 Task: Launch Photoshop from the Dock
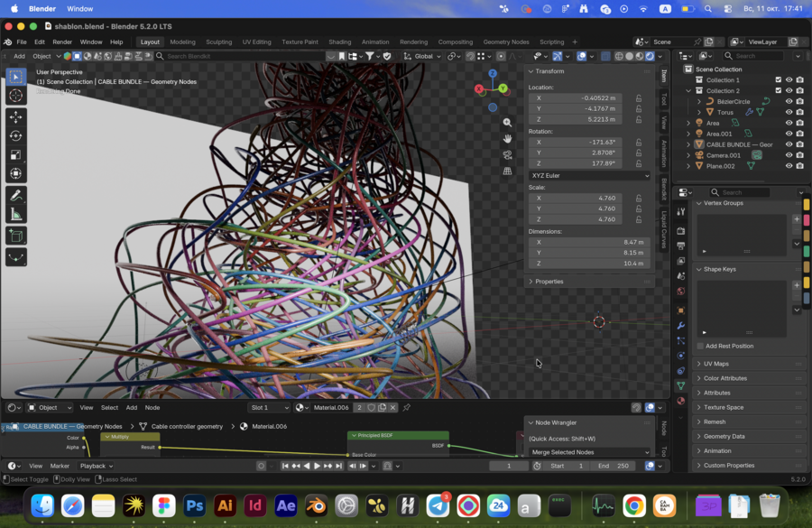[195, 505]
